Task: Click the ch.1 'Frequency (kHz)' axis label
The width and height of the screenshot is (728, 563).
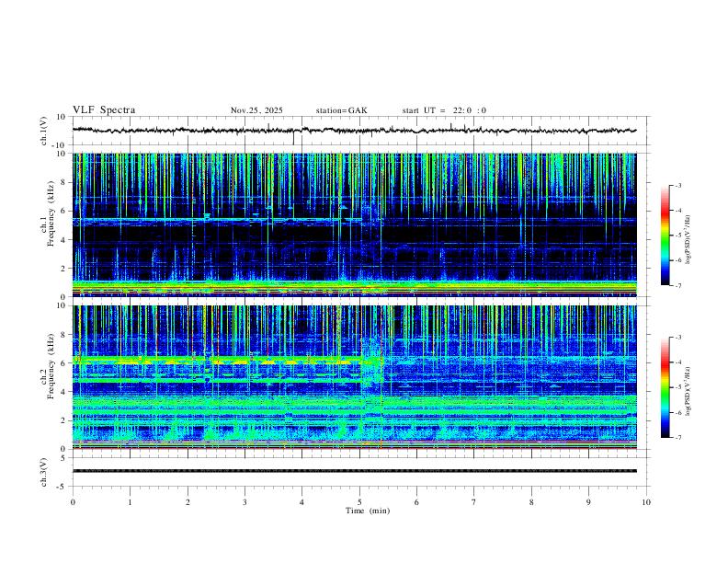Action: pyautogui.click(x=51, y=214)
